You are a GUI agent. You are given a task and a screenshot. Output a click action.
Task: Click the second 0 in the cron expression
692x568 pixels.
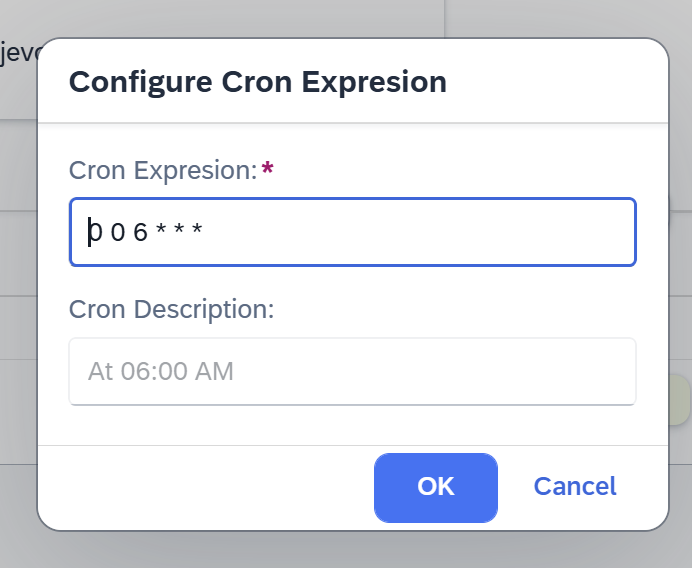pyautogui.click(x=119, y=233)
